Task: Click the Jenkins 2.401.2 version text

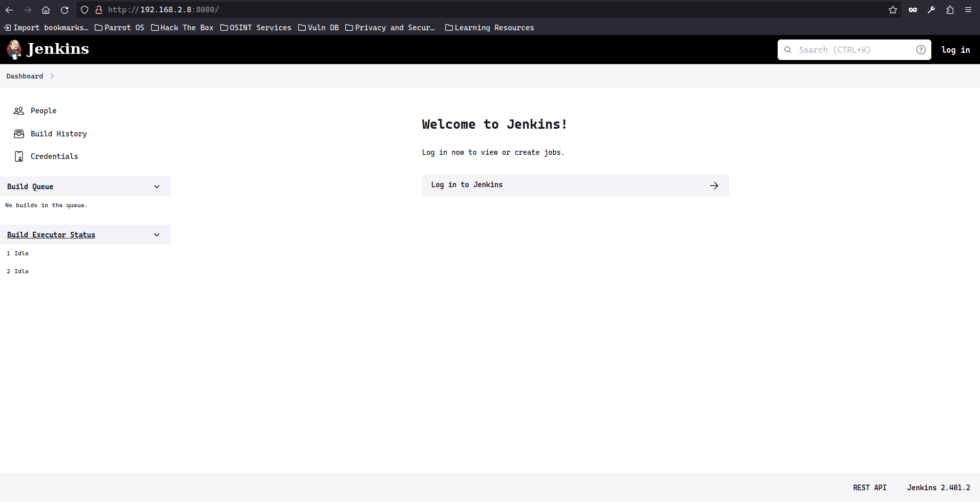Action: coord(939,488)
